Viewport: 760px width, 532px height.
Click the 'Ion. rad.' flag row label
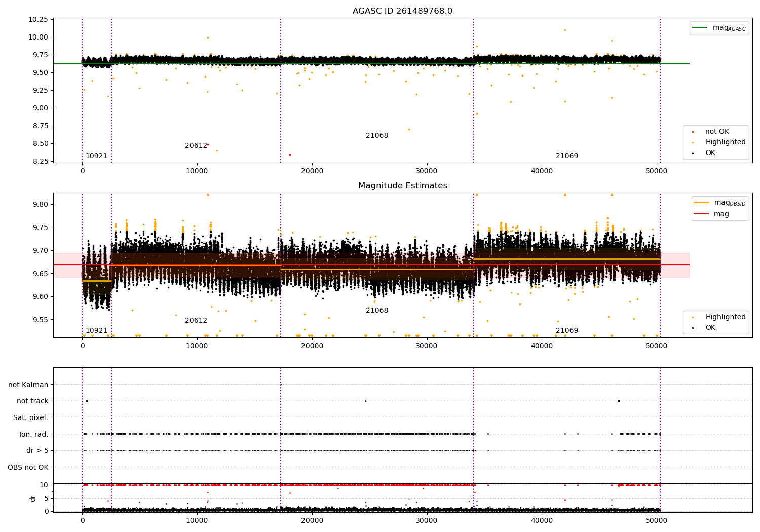34,434
